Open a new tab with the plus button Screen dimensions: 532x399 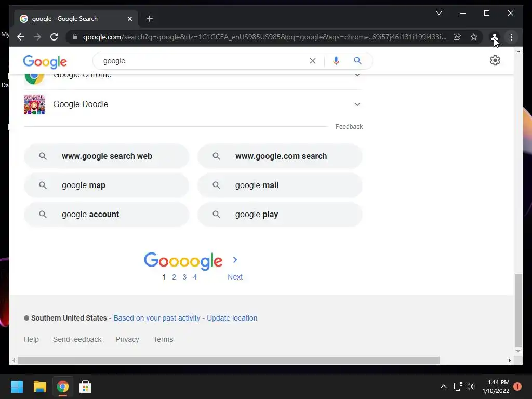pyautogui.click(x=150, y=19)
